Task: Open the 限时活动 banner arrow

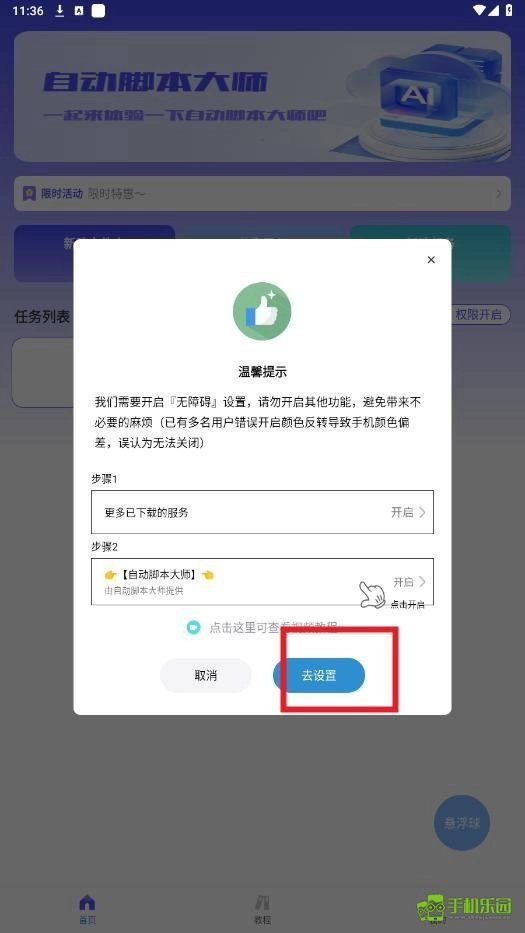Action: tap(498, 193)
